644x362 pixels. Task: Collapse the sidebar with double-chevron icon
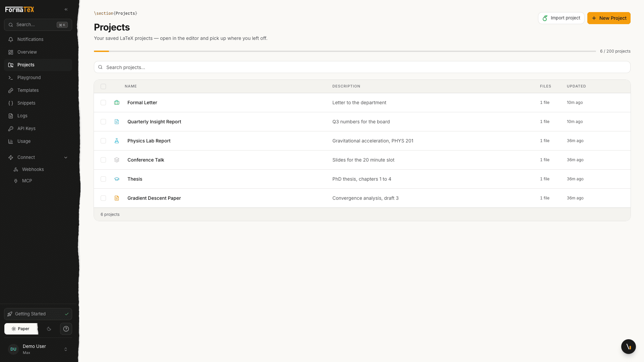pyautogui.click(x=66, y=9)
